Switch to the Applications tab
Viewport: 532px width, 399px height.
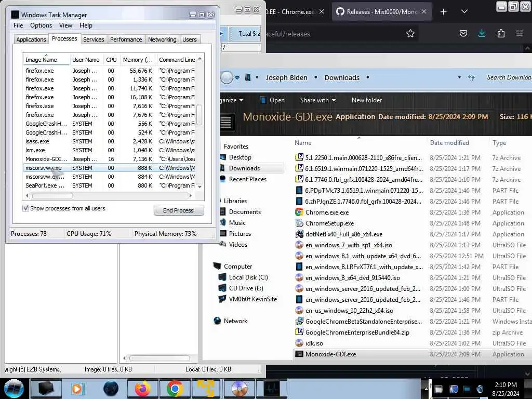[31, 39]
